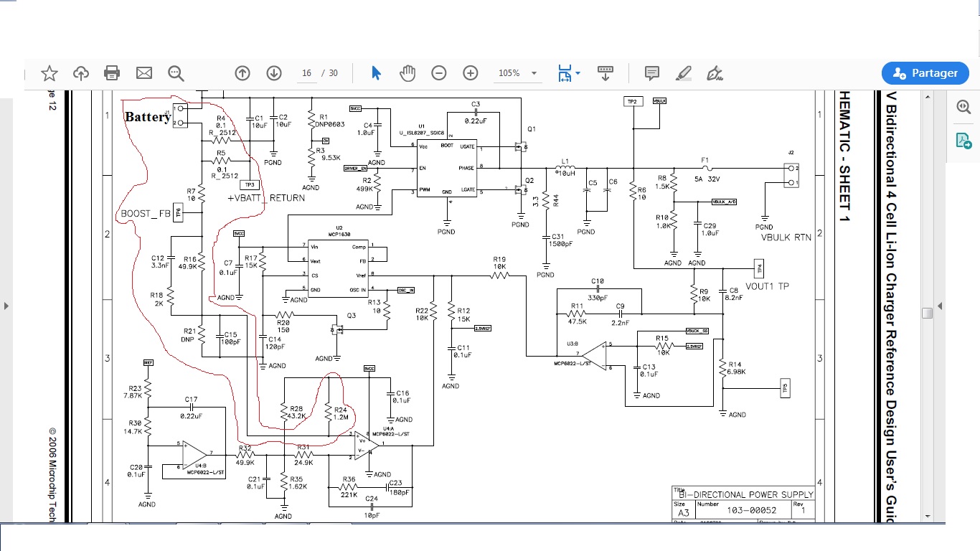Screen dimensions: 980x551
Task: Click the BI-DIRECTIONAL POWER SUPPLY title
Action: coord(746,494)
